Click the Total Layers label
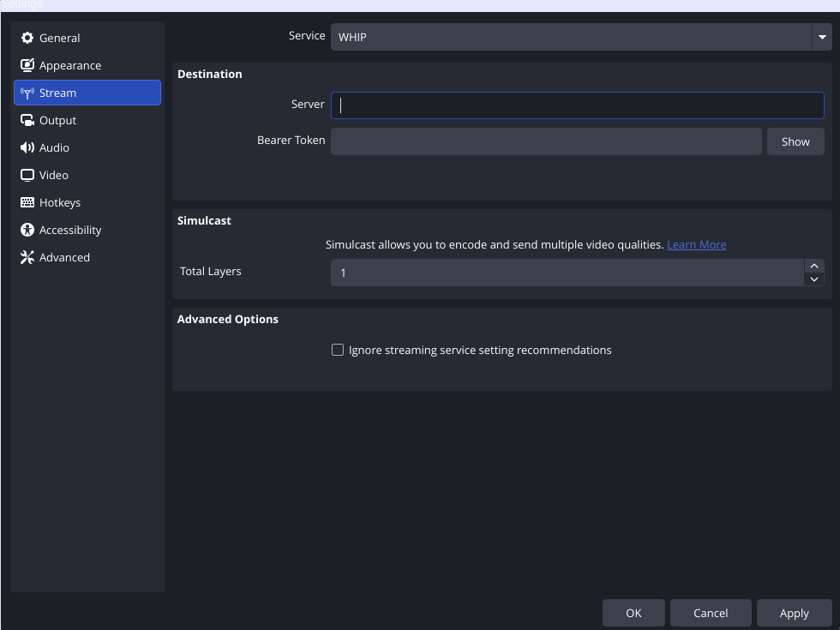The height and width of the screenshot is (630, 840). [211, 272]
